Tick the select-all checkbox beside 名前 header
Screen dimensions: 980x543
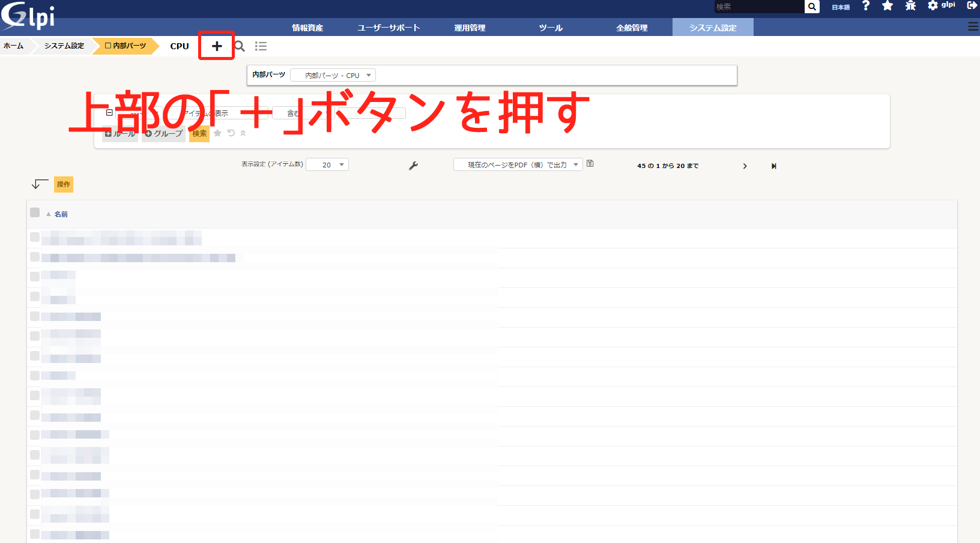tap(35, 212)
